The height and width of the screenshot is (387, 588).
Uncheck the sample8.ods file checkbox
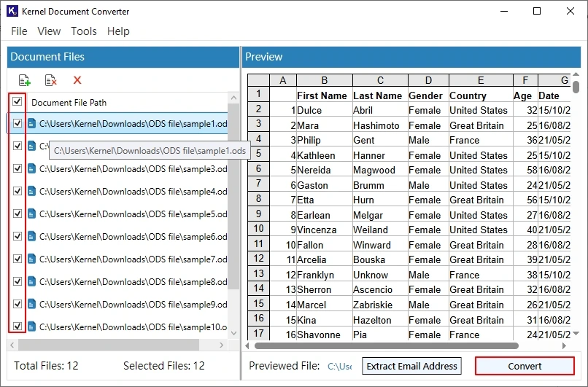[x=18, y=281]
